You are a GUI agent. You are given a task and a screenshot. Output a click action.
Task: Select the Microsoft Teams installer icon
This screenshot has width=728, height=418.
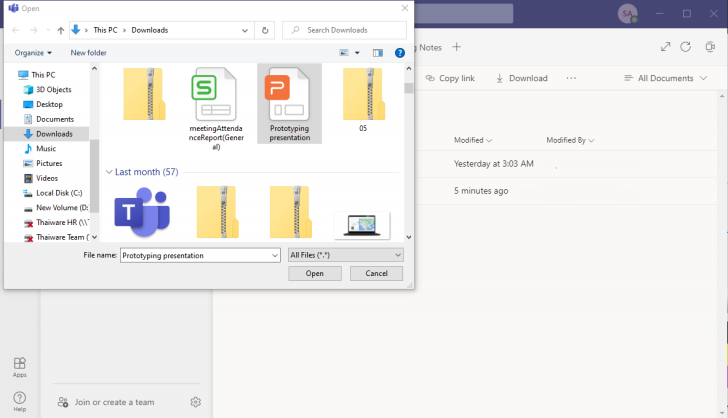pos(143,212)
